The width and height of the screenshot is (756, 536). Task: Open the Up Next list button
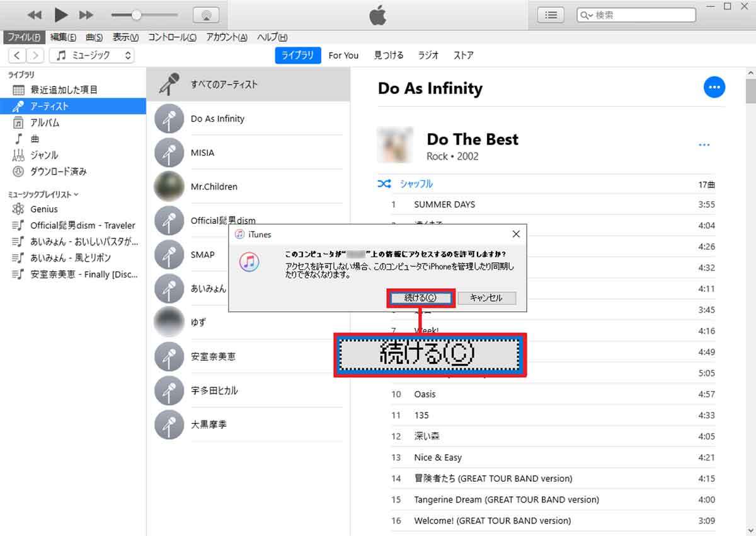[551, 15]
